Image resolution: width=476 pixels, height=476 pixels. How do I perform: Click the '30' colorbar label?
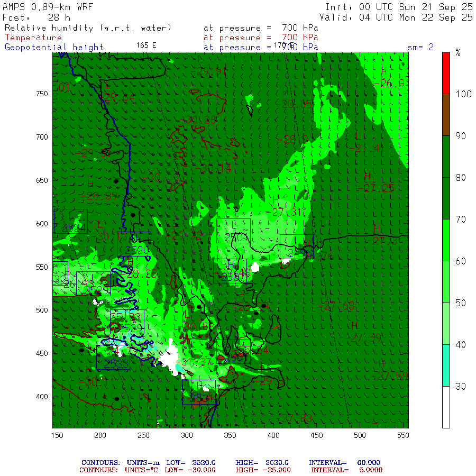(x=461, y=387)
